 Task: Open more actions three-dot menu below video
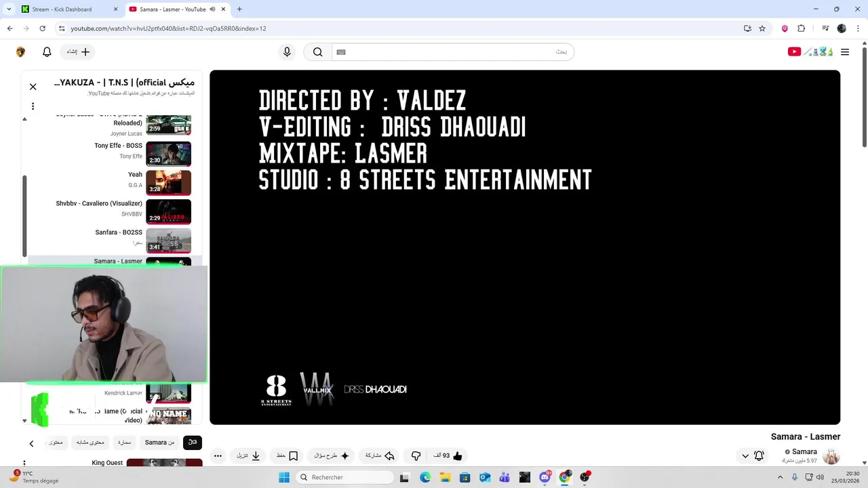point(218,456)
